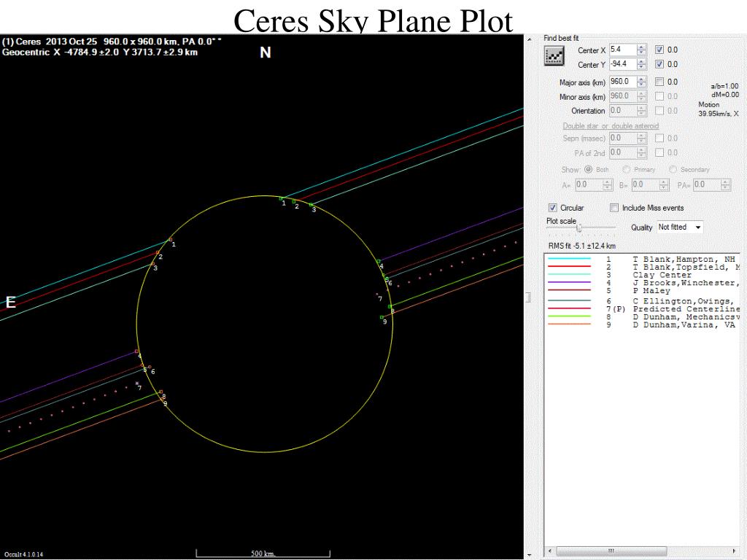Click the 'Geocentric X -4784.9' header text
This screenshot has height=560, width=747.
(x=99, y=52)
